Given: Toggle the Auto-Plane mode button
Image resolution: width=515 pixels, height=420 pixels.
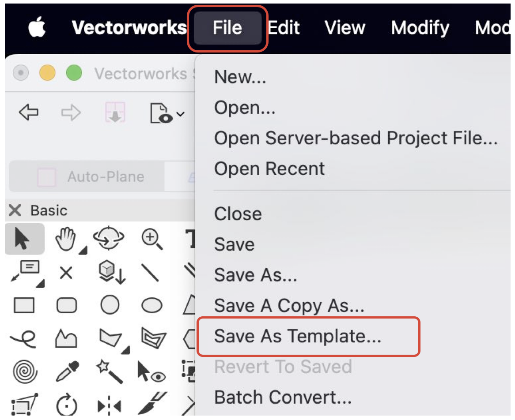Looking at the screenshot, I should click(x=91, y=177).
